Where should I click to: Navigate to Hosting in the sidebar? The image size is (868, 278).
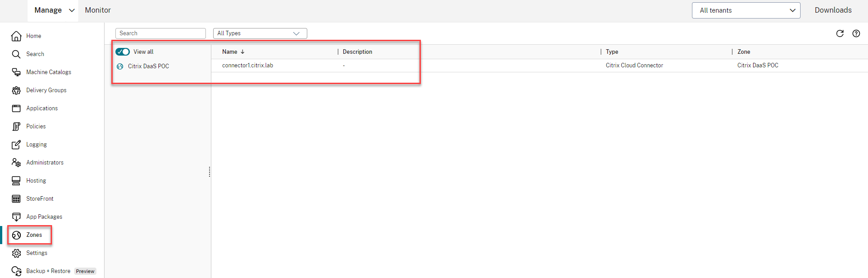point(36,181)
